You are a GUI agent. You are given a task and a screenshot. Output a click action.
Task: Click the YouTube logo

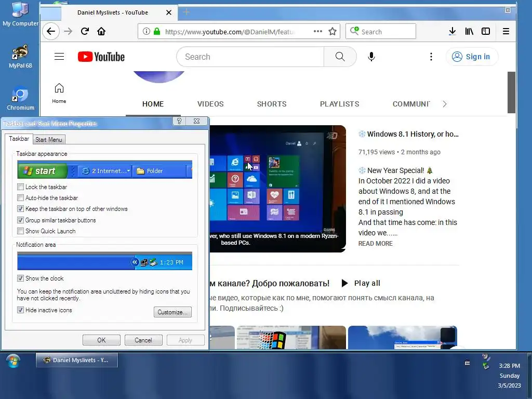101,57
